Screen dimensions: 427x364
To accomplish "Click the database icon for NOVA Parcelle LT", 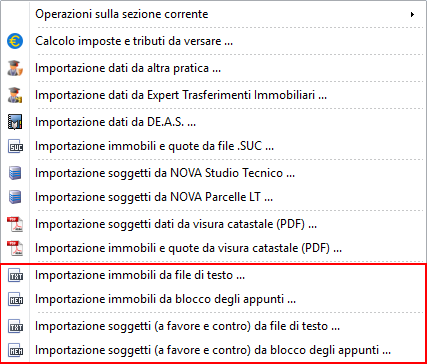I will pos(15,197).
